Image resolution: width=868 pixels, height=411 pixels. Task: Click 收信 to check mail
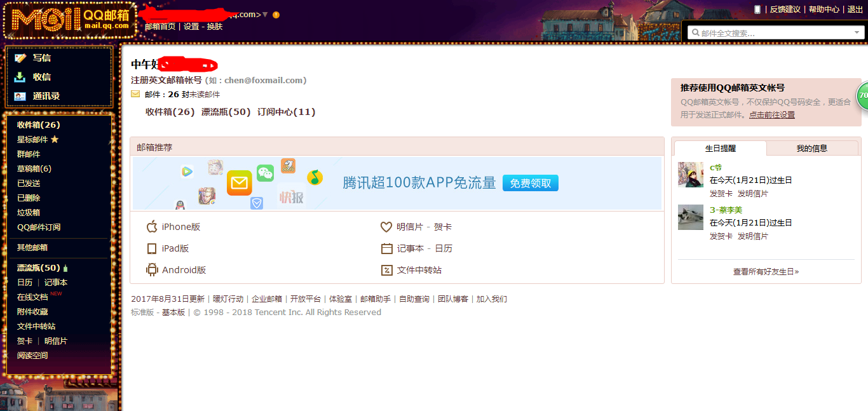[x=42, y=77]
